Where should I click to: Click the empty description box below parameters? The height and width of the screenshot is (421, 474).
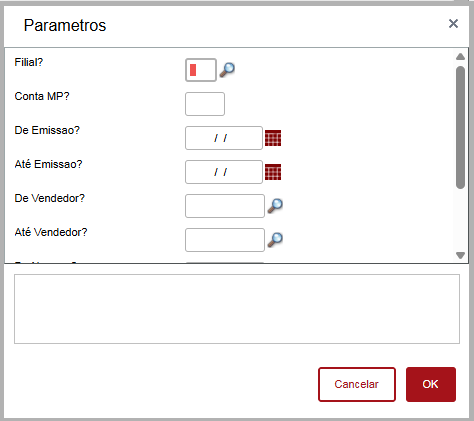(237, 309)
